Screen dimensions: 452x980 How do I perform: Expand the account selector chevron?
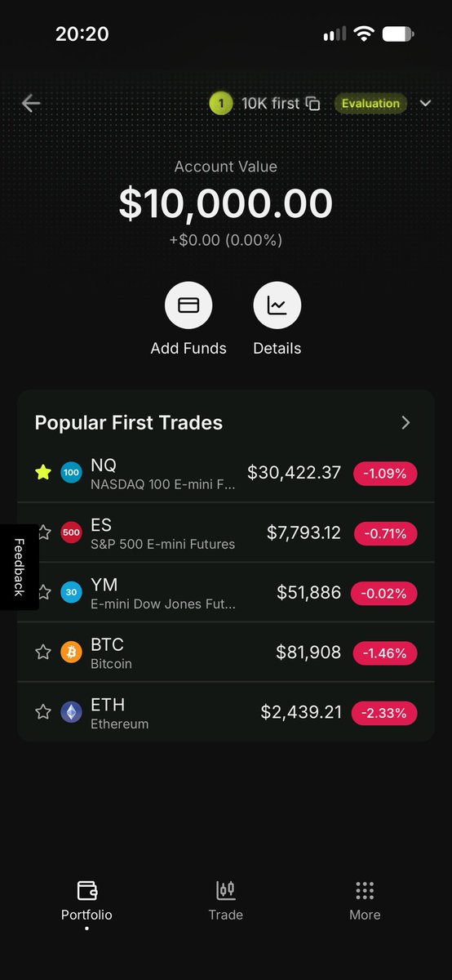424,104
